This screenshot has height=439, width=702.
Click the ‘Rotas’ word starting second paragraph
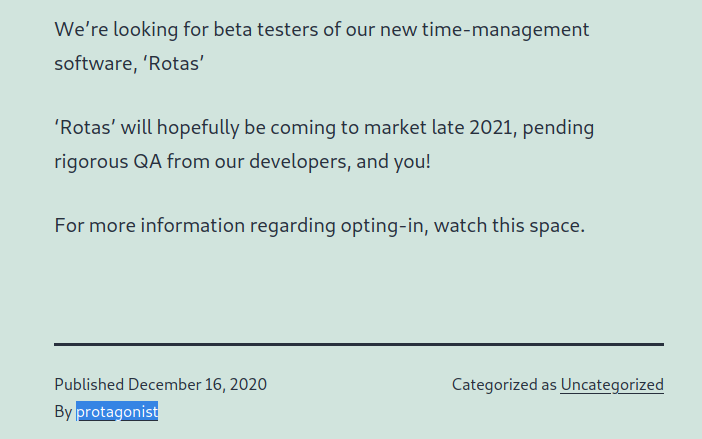[x=85, y=128]
